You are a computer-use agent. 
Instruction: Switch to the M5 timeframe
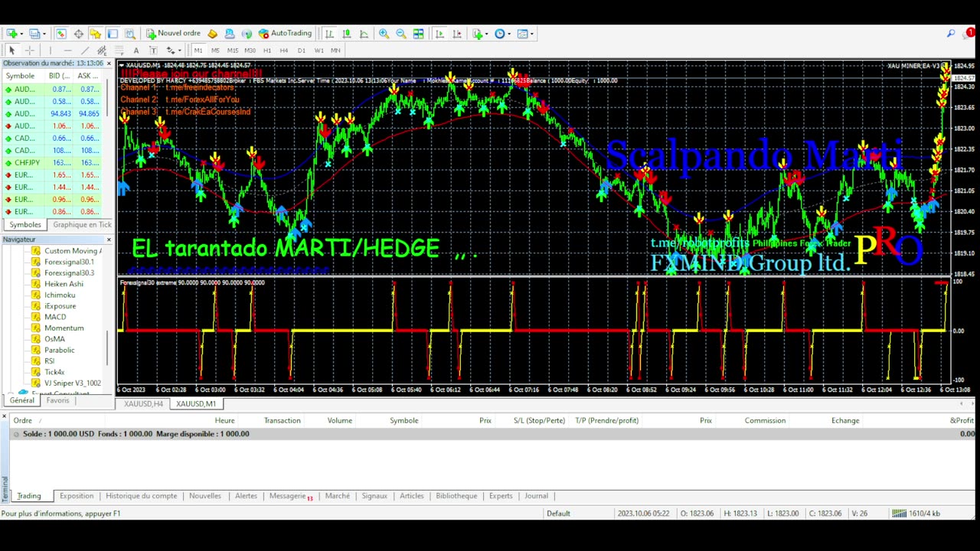pyautogui.click(x=215, y=51)
